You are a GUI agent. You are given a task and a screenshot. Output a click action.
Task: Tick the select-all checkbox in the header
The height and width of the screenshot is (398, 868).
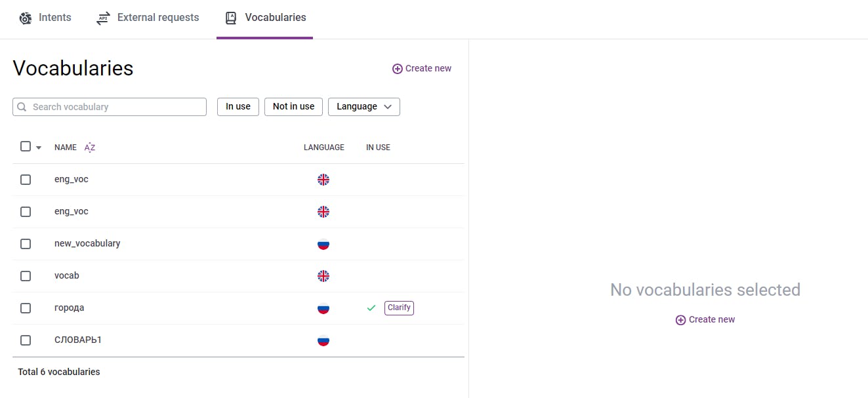pos(26,146)
